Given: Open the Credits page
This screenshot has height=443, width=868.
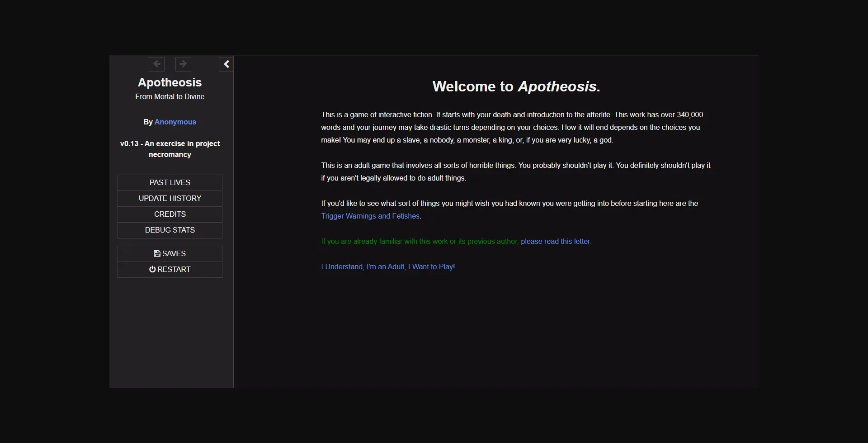Looking at the screenshot, I should pos(170,214).
